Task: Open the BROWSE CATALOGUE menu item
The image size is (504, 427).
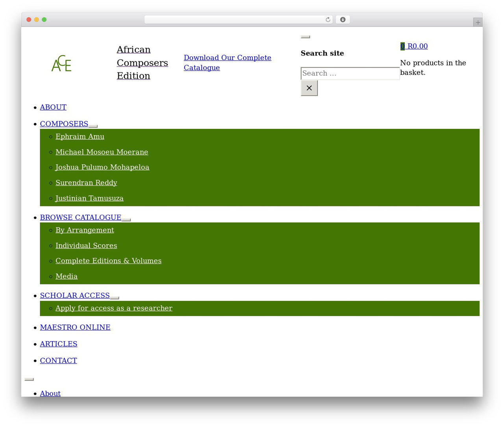Action: click(x=80, y=217)
